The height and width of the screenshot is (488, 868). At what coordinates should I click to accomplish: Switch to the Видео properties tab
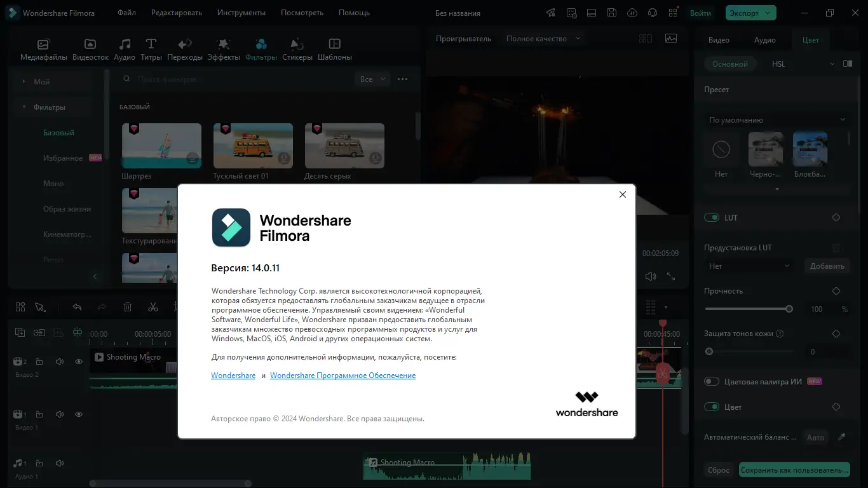pos(719,39)
